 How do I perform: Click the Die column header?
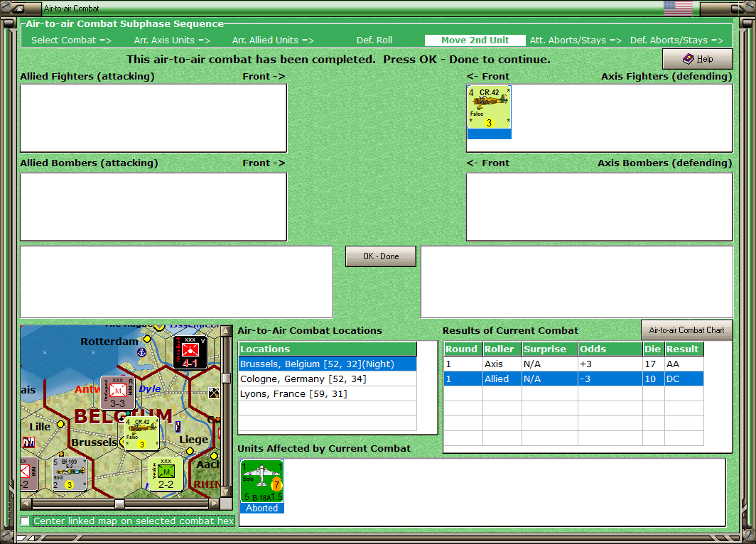(653, 349)
